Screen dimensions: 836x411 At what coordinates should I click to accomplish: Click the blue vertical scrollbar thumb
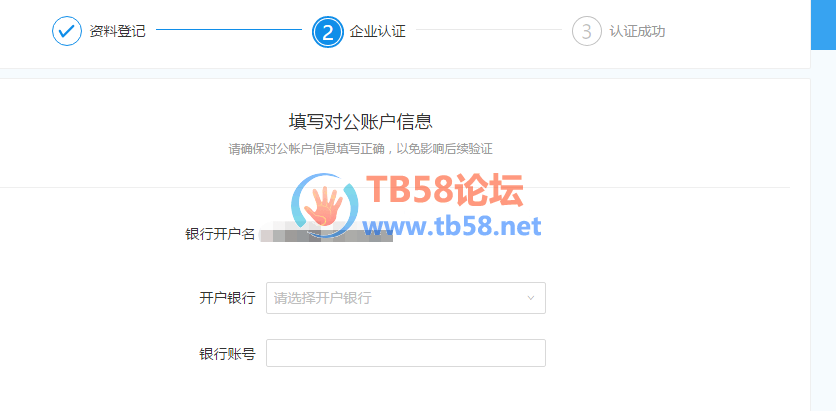(823, 25)
